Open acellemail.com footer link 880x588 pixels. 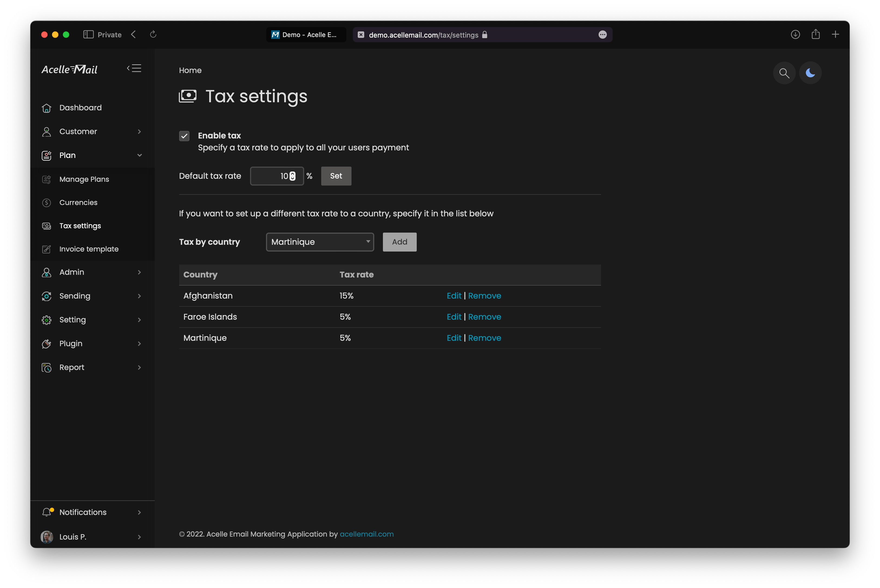point(366,534)
